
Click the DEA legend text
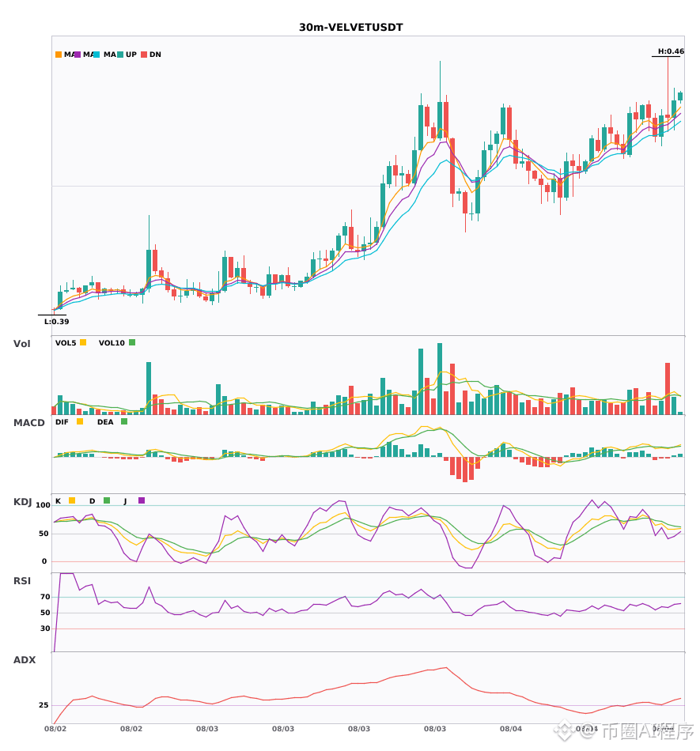click(105, 422)
